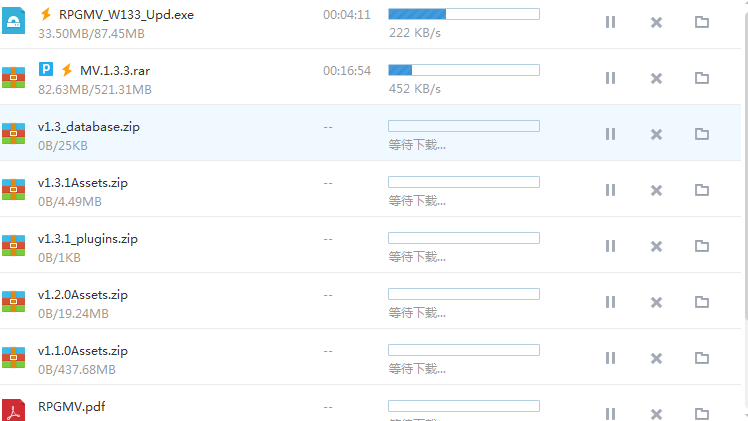The width and height of the screenshot is (748, 421).
Task: Open folder for v1.3.1_plugins.zip
Action: [702, 246]
